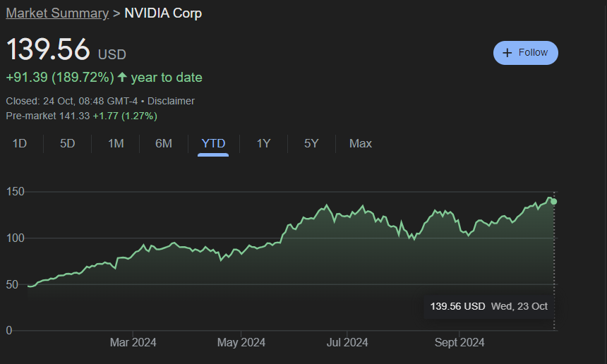
Task: Select the 5D time range tab
Action: click(x=67, y=143)
